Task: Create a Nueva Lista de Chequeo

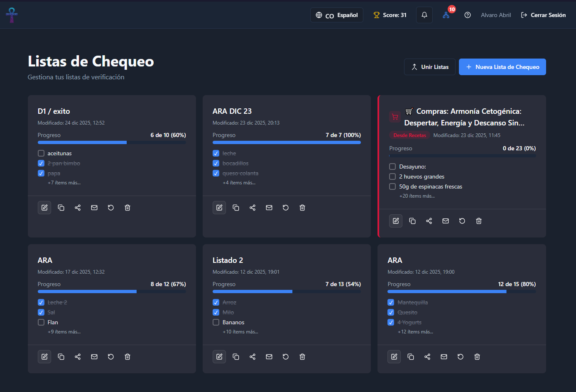Action: (x=502, y=67)
